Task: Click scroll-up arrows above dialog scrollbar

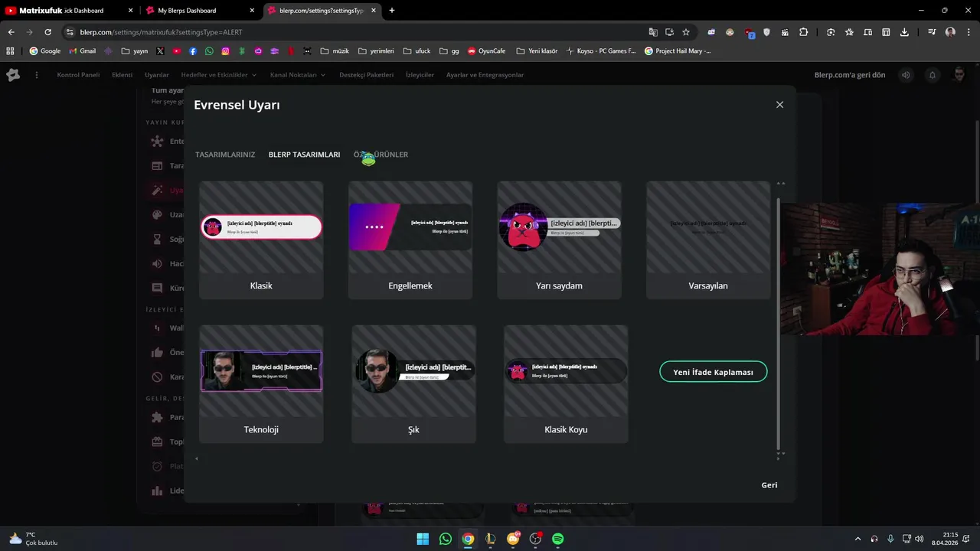Action: (x=780, y=184)
